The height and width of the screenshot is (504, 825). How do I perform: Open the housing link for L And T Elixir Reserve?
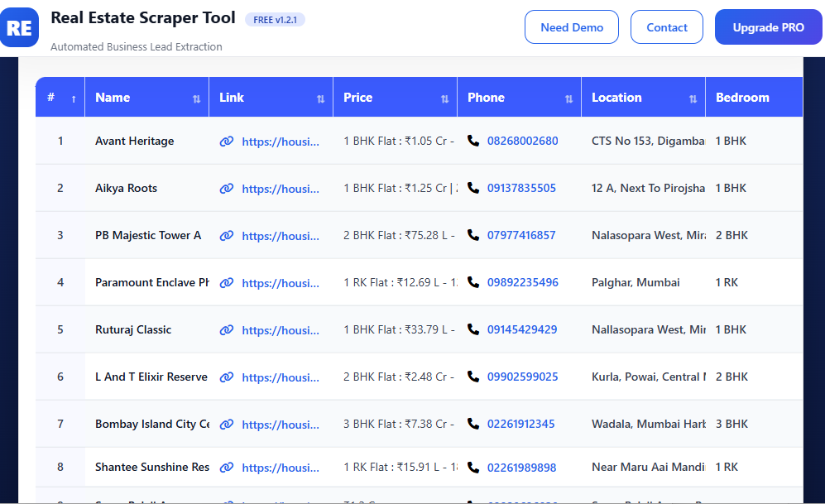280,377
